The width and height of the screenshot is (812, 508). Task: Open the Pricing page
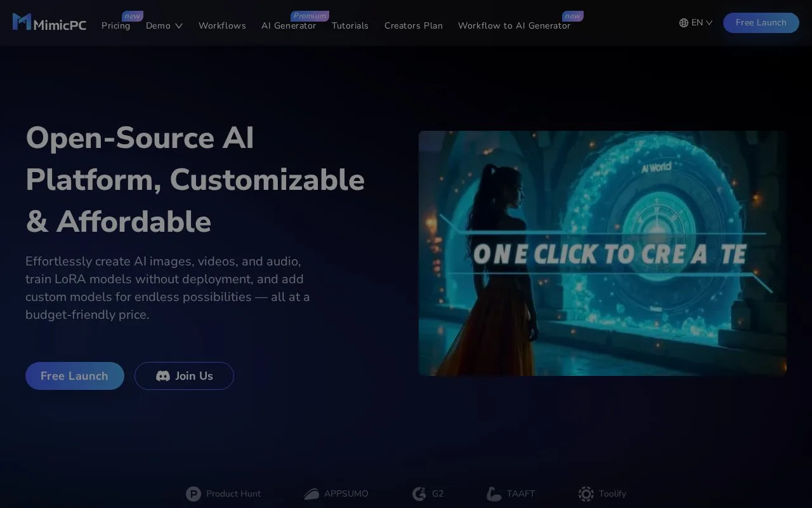pos(116,25)
